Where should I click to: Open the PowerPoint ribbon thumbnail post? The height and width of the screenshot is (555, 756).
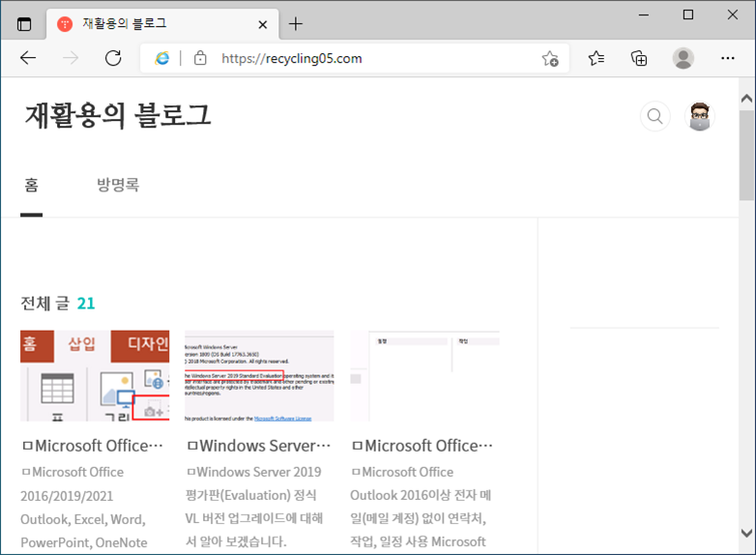pos(95,375)
